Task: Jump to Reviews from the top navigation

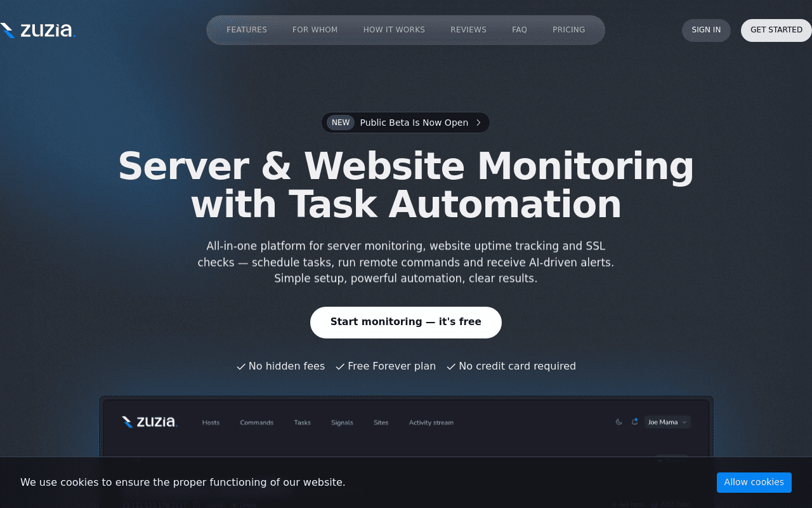Action: click(x=468, y=30)
